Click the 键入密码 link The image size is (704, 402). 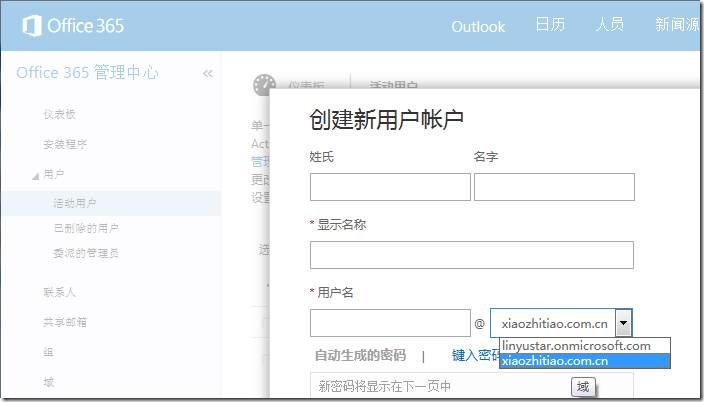[x=476, y=355]
